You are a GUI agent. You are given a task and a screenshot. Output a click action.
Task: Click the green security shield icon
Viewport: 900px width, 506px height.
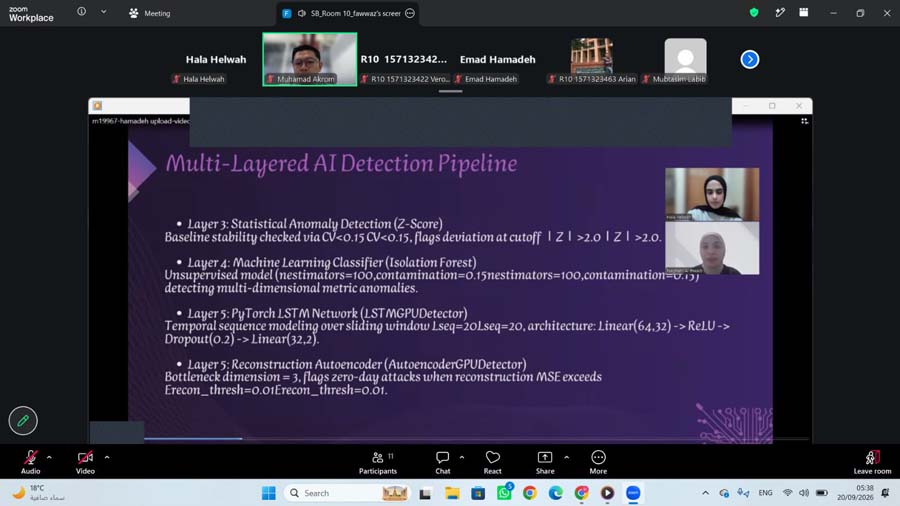pos(754,13)
